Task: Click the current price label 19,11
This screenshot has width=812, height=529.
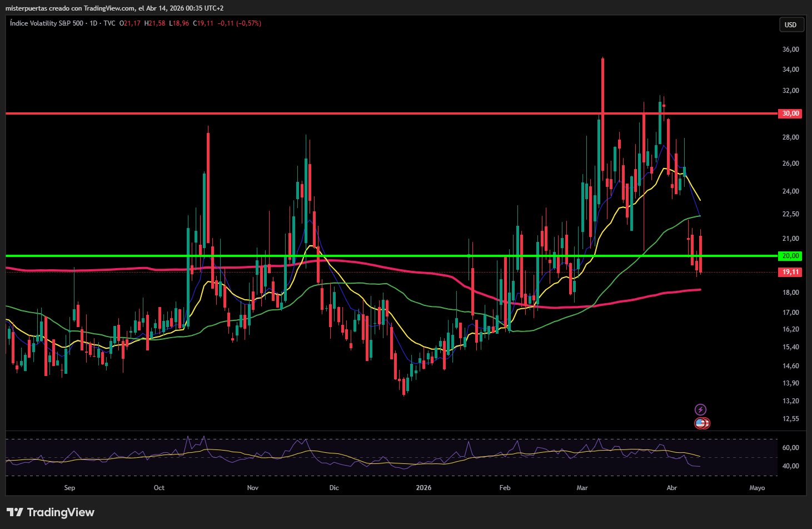Action: click(x=790, y=272)
